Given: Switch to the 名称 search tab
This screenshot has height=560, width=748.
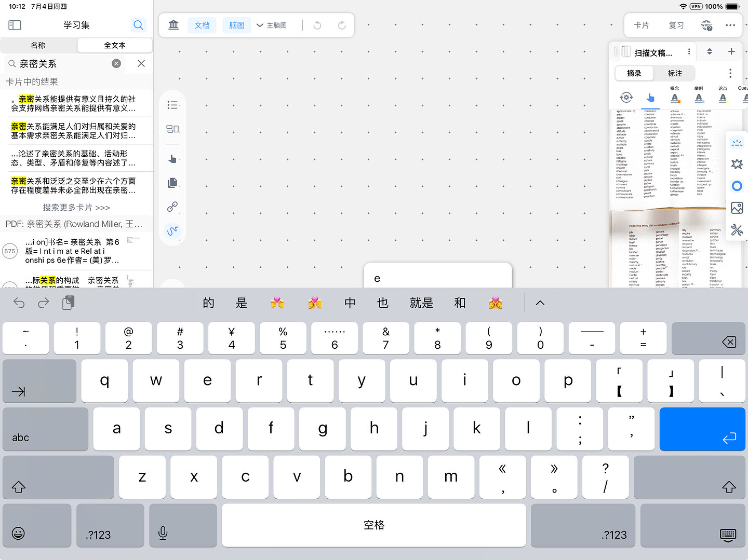Looking at the screenshot, I should pos(38,45).
